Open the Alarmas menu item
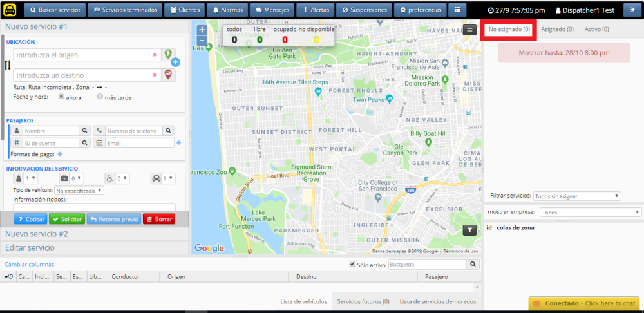Viewport: 644px width, 313px height. [227, 10]
